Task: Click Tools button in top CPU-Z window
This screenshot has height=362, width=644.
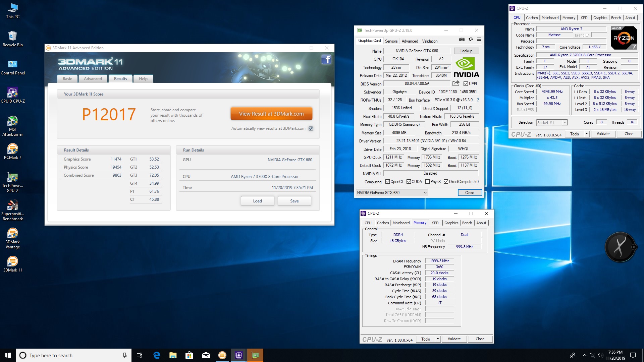Action: tap(574, 134)
